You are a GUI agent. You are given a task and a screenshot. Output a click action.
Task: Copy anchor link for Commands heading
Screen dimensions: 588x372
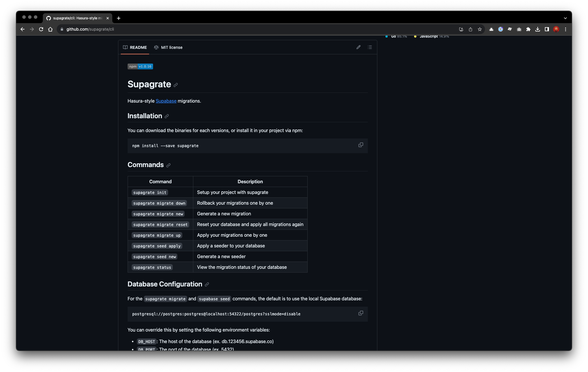[168, 165]
